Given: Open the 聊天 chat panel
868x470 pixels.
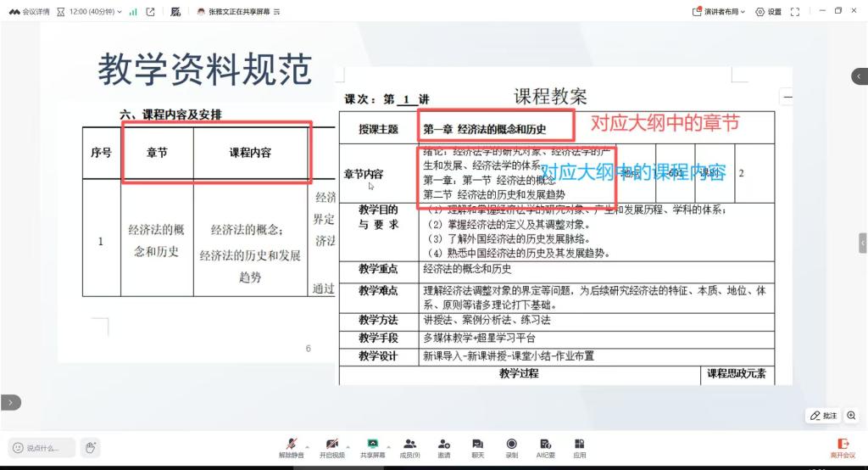Looking at the screenshot, I should point(477,446).
